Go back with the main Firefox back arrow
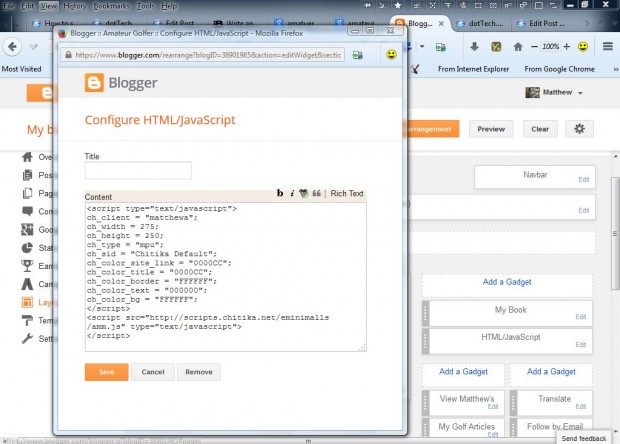620x444 pixels. pos(12,47)
